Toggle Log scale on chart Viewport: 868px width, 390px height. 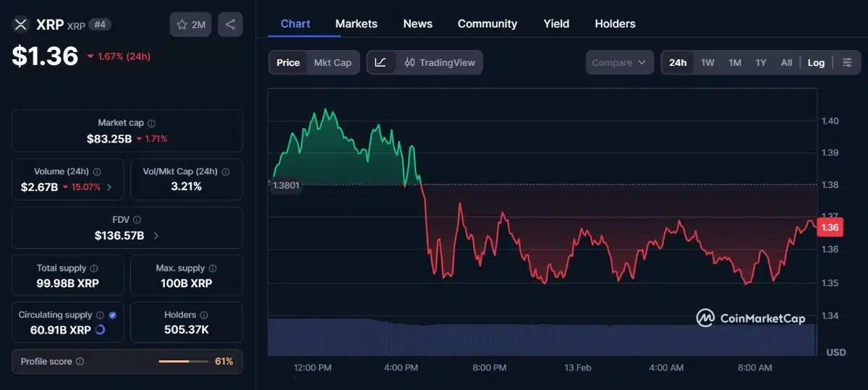click(816, 62)
